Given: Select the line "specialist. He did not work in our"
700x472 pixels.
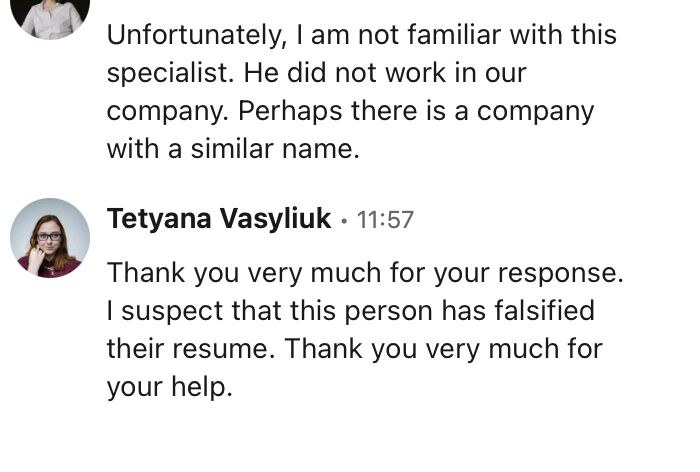Looking at the screenshot, I should pyautogui.click(x=317, y=73).
